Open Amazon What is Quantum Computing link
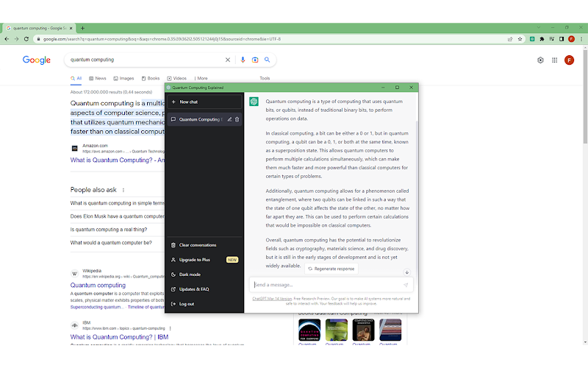Image resolution: width=588 pixels, height=368 pixels. pos(117,160)
